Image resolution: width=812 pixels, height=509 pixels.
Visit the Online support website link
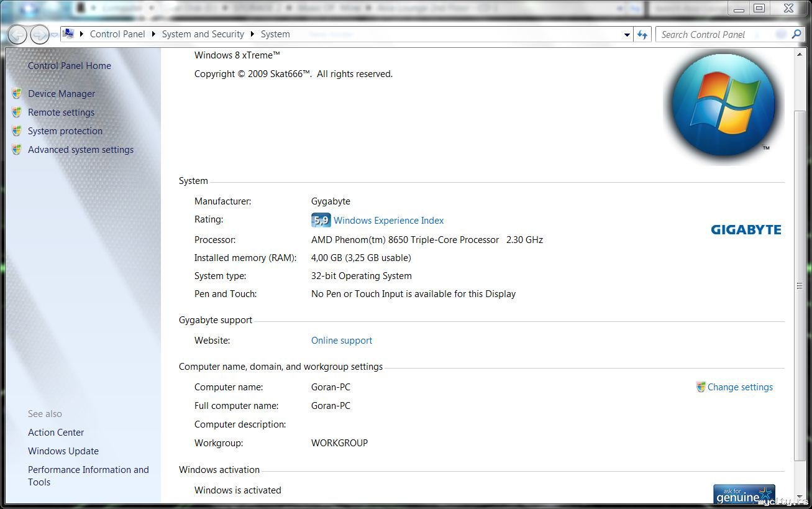coord(342,341)
